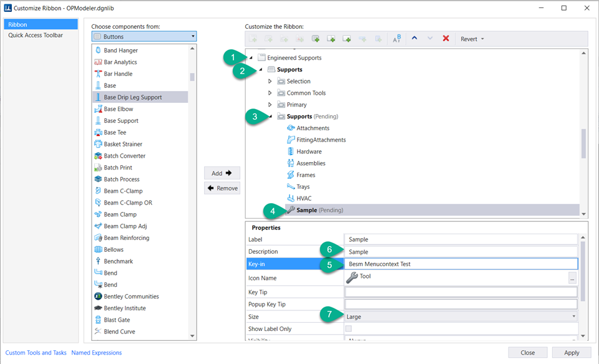
Task: Switch to Quick Access Toolbar section
Action: [x=36, y=36]
